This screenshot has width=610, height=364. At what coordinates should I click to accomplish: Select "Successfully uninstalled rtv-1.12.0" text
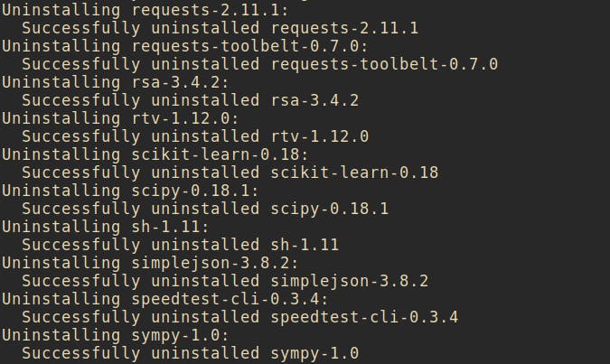point(194,135)
